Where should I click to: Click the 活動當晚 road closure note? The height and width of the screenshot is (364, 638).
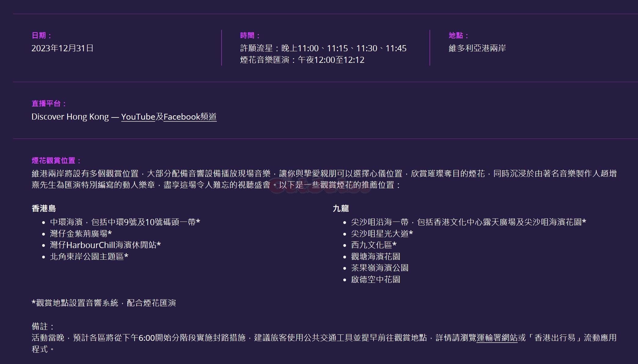(324, 344)
